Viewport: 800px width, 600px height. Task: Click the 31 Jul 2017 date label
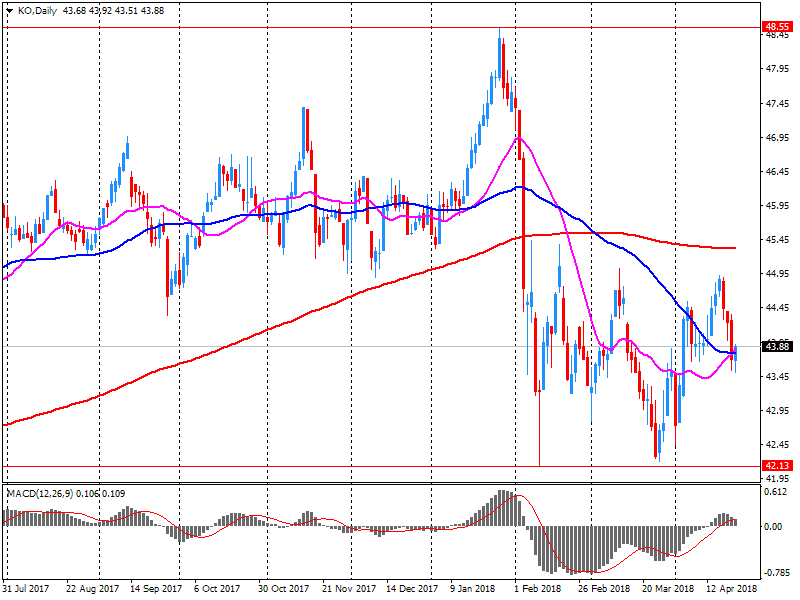[x=27, y=589]
